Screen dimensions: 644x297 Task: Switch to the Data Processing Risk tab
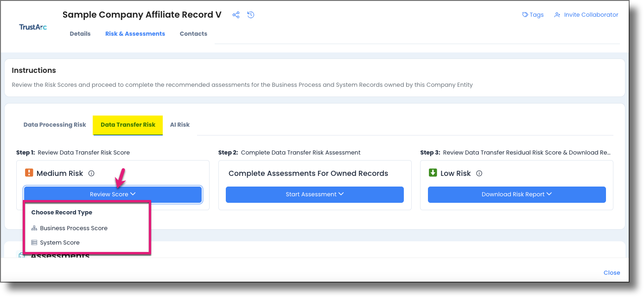[55, 125]
